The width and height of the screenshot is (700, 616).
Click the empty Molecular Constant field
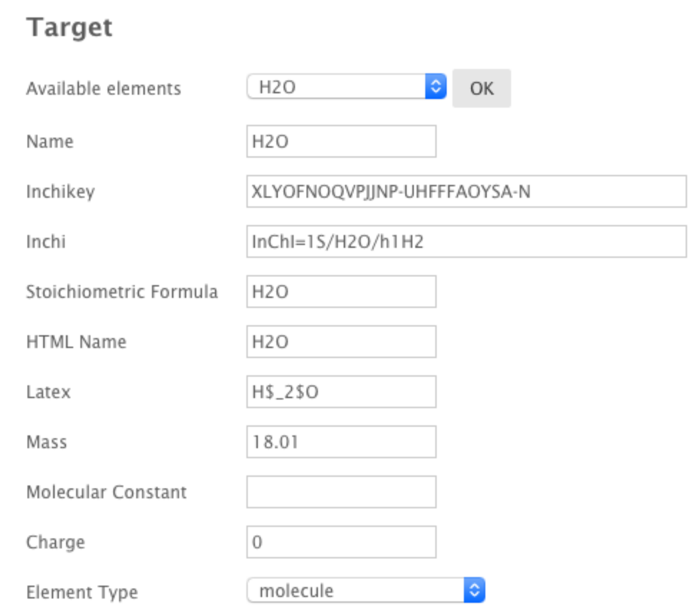point(341,492)
